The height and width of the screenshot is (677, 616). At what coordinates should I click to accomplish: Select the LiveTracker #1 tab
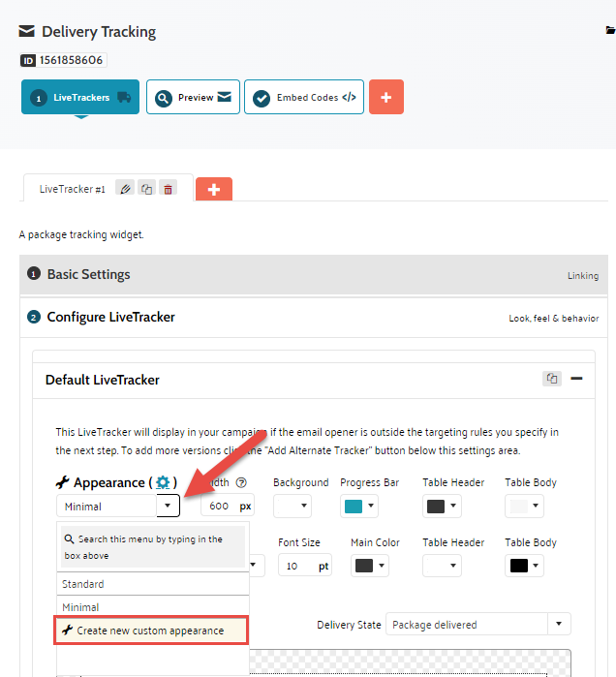(x=72, y=189)
